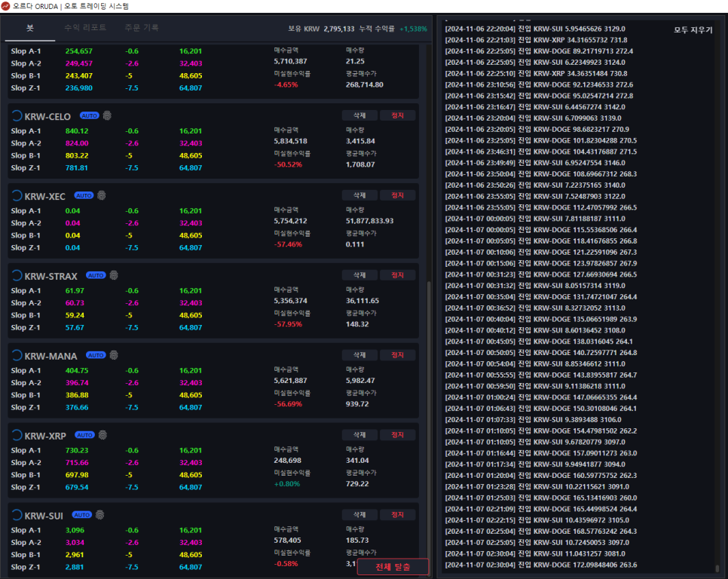
Task: Click the KRW-SUI pair title
Action: tap(44, 516)
